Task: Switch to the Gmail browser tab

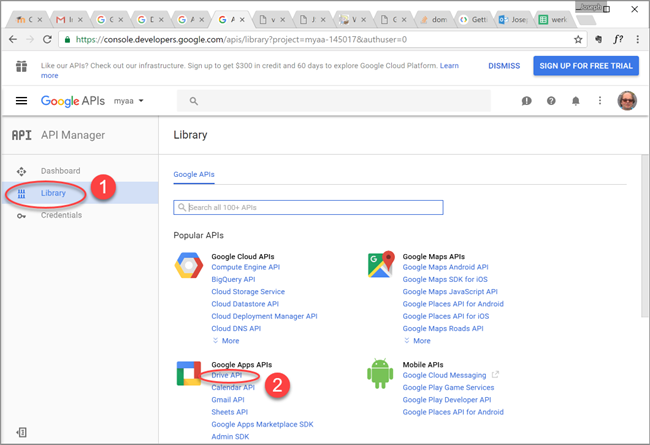Action: [x=68, y=19]
